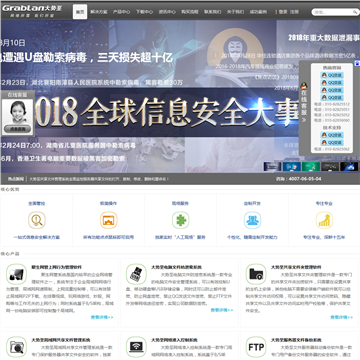Open the 大势至共享文件夹管理软件 title link
This screenshot has height=360, width=360.
coord(296,267)
